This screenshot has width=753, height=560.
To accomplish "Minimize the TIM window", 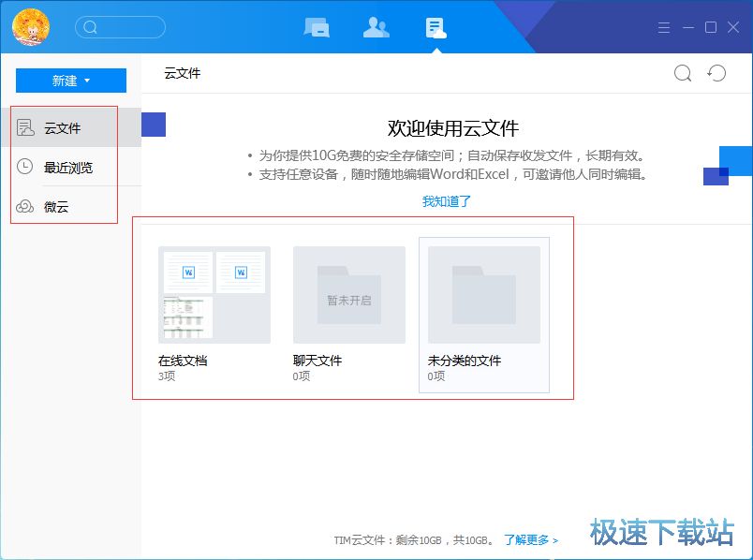I will [x=688, y=27].
